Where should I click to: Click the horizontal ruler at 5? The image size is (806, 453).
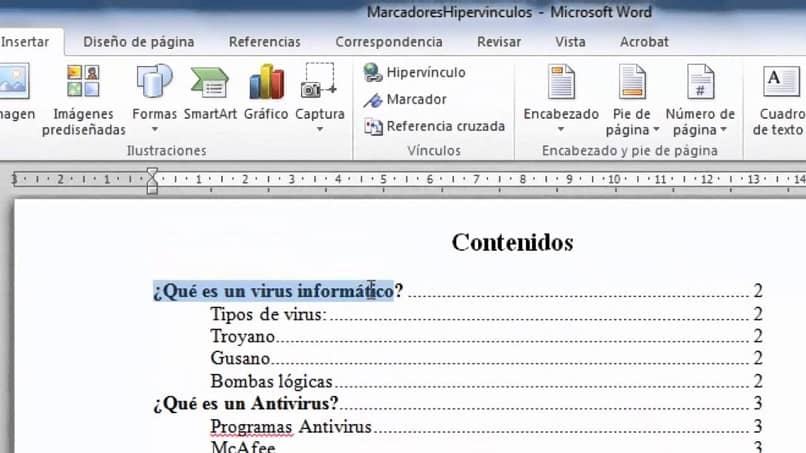pyautogui.click(x=383, y=179)
